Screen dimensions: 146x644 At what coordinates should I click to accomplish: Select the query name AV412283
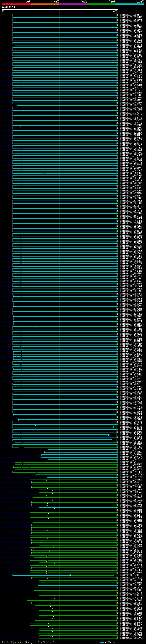coord(8,7)
